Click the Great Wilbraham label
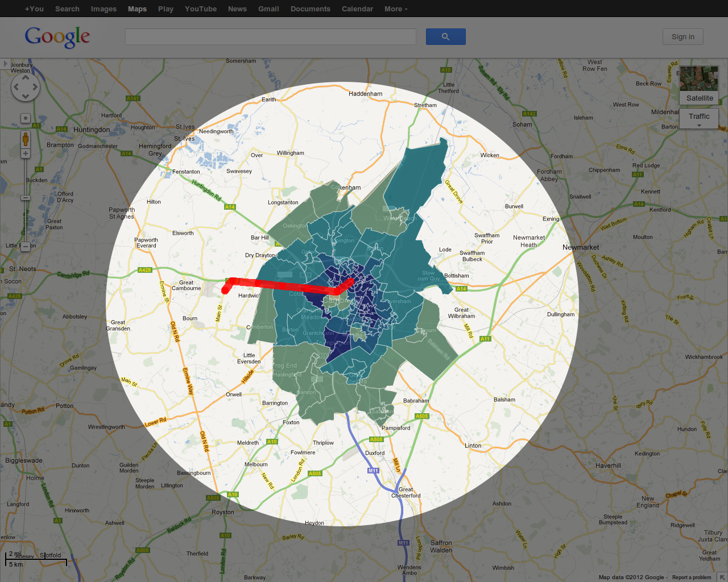 (461, 313)
